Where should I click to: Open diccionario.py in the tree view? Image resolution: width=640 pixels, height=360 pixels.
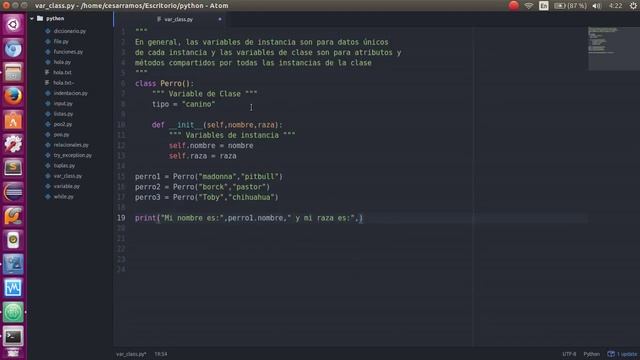click(69, 31)
